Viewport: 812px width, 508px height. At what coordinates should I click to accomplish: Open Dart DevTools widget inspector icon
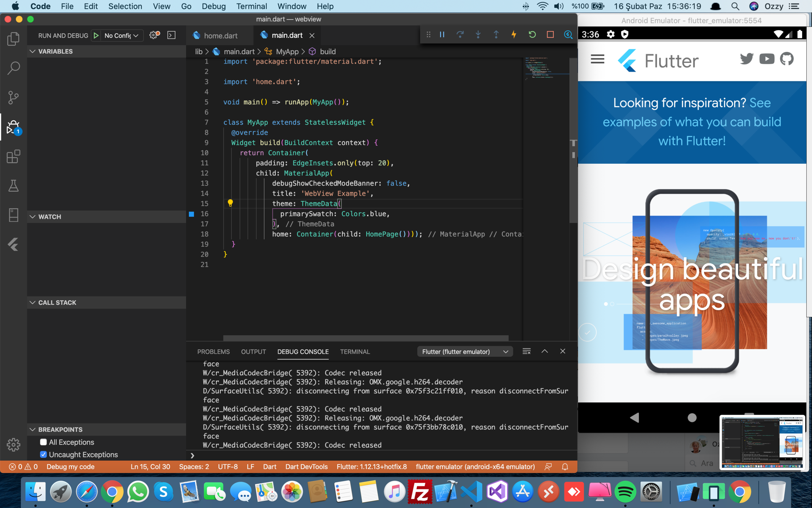[568, 35]
